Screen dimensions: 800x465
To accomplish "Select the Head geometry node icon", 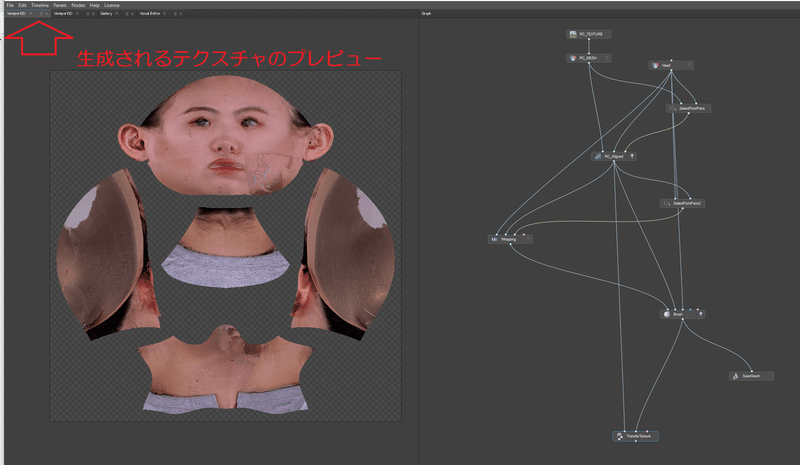I will point(656,65).
